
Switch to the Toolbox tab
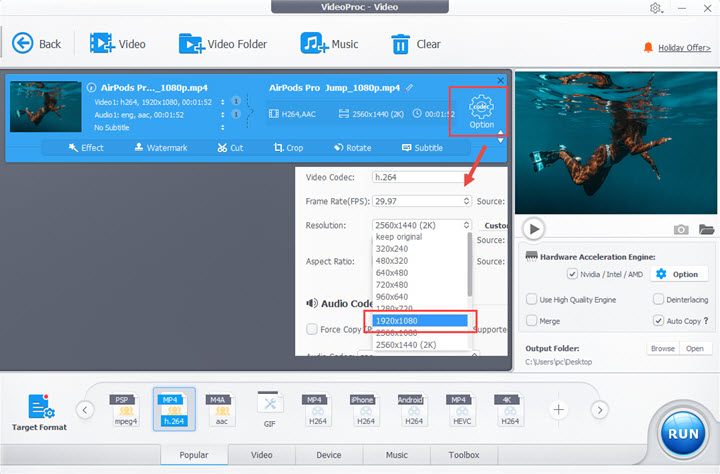[464, 455]
